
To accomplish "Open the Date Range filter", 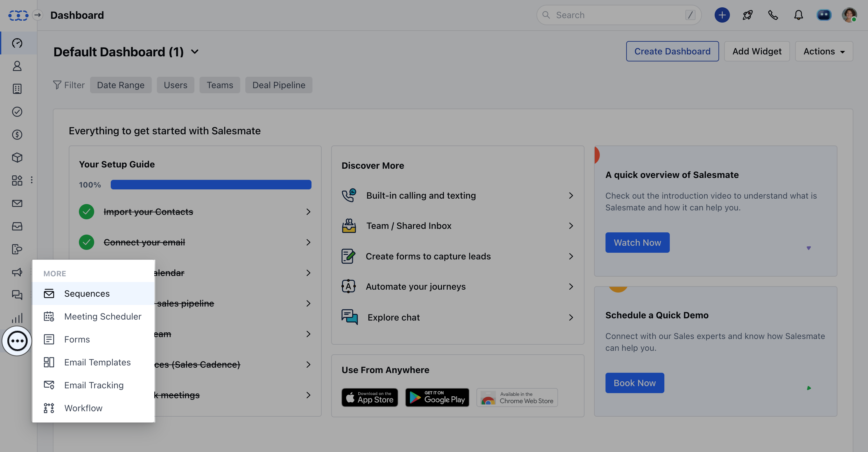I will tap(121, 85).
